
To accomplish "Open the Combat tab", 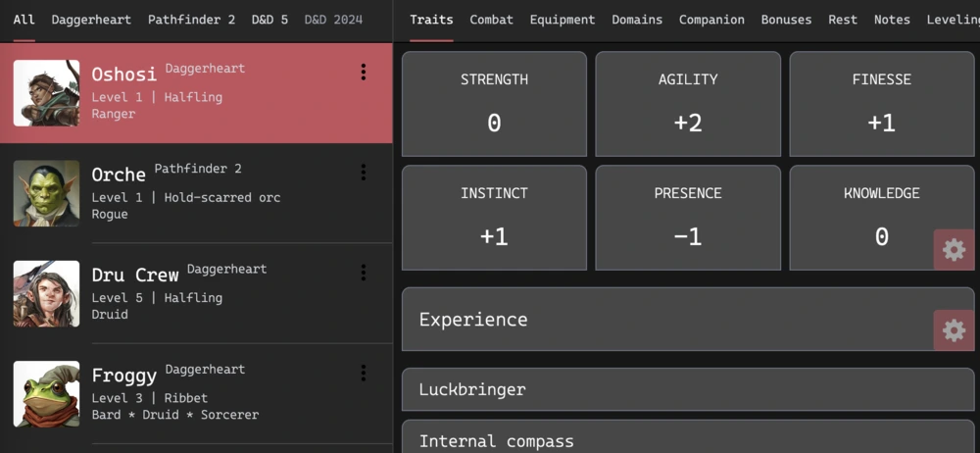I will coord(491,20).
